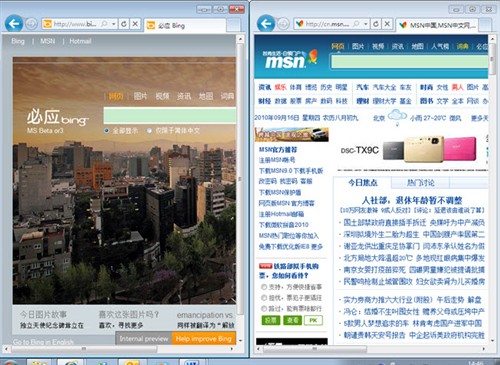Click the Bing search input field
Screen dimensions: 500x365
tap(170, 115)
